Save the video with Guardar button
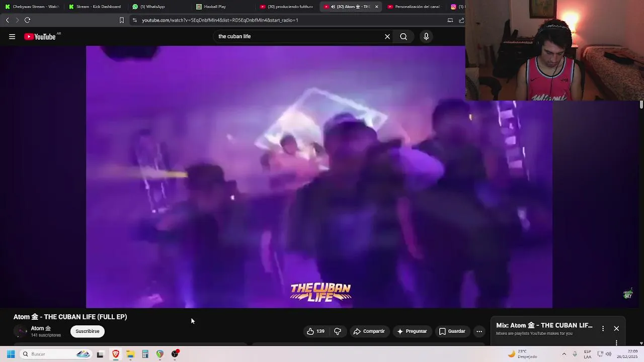This screenshot has width=644, height=362. (x=452, y=331)
